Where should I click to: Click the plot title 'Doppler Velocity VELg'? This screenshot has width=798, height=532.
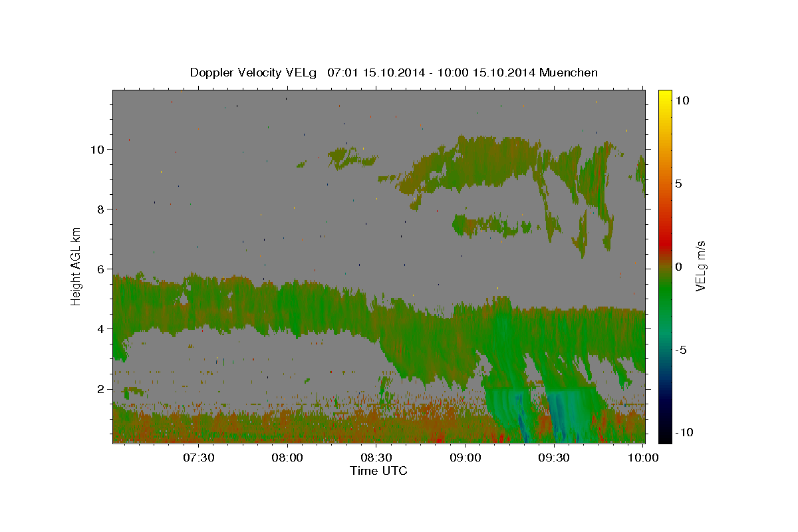click(x=254, y=72)
